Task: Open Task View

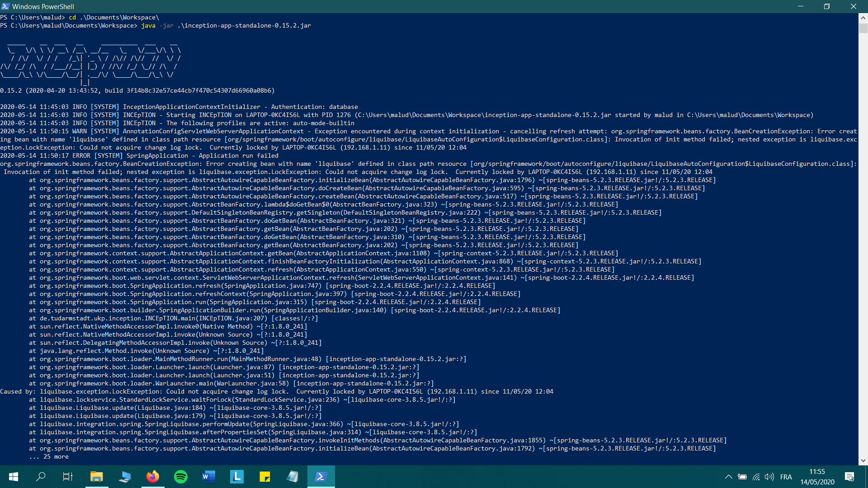Action: (x=67, y=477)
